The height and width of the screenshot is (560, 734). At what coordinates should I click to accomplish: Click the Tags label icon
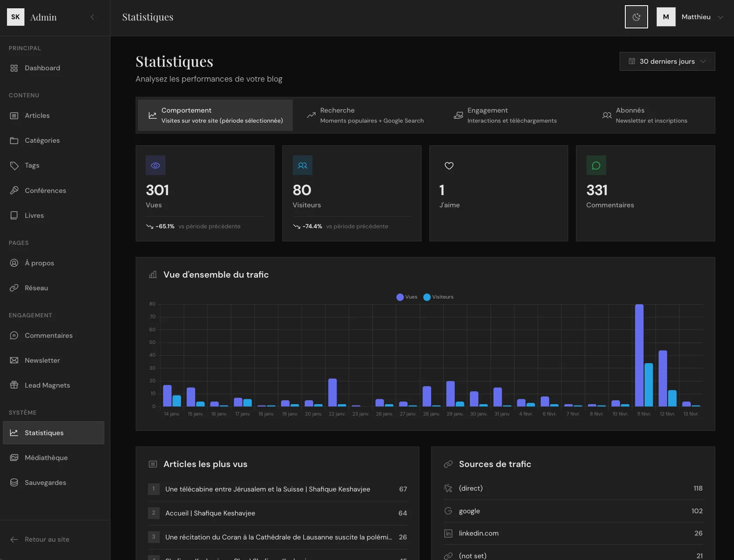(14, 165)
